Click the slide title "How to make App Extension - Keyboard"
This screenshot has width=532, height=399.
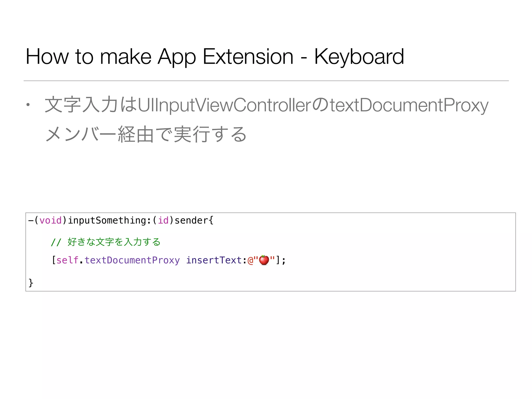tap(215, 57)
